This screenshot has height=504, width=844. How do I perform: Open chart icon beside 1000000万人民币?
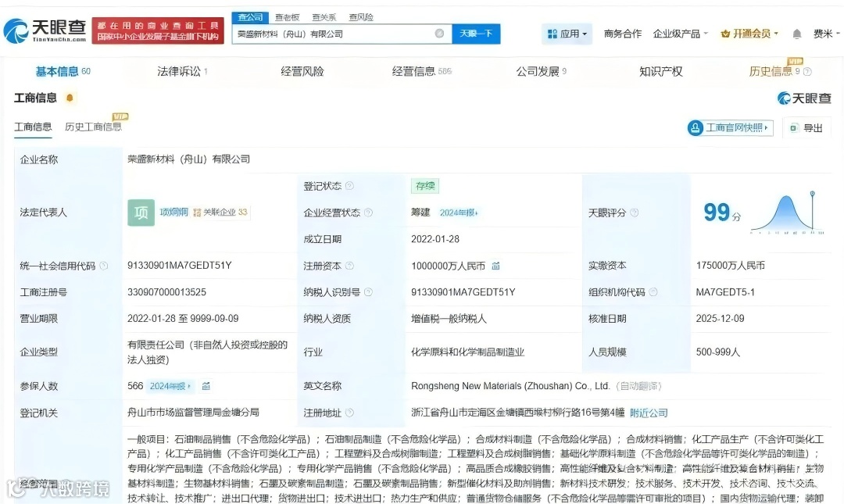[x=495, y=266]
